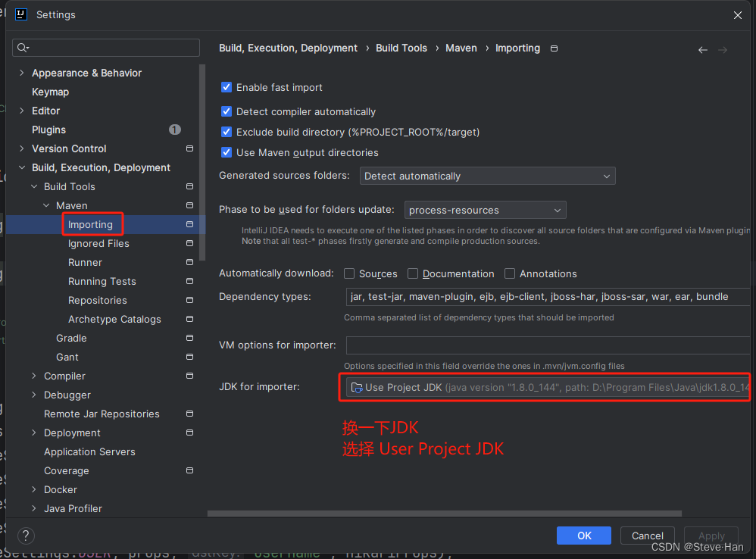Click the project-level icon on Importing tree row
The width and height of the screenshot is (756, 559).
(x=189, y=224)
